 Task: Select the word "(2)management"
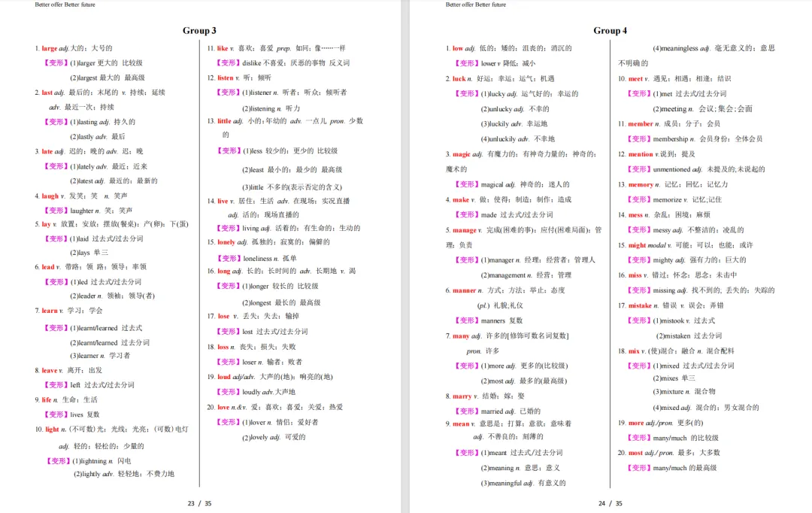pos(503,275)
